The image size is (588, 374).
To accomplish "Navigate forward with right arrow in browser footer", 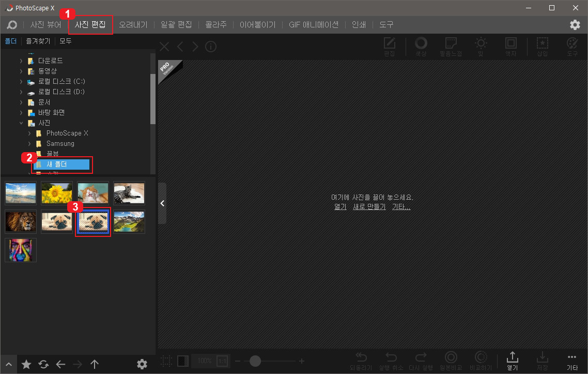I will (x=78, y=364).
